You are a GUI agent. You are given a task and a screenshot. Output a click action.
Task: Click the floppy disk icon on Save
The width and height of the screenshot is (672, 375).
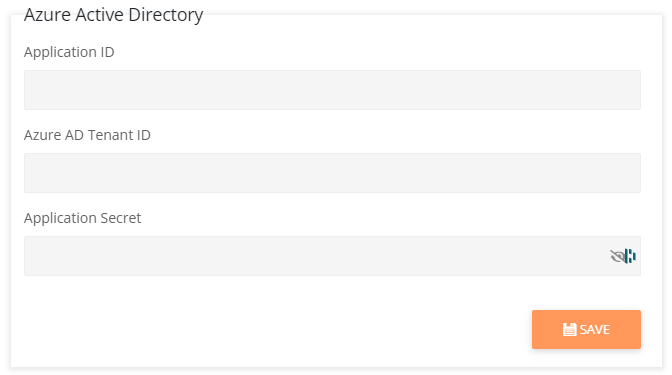(x=569, y=329)
